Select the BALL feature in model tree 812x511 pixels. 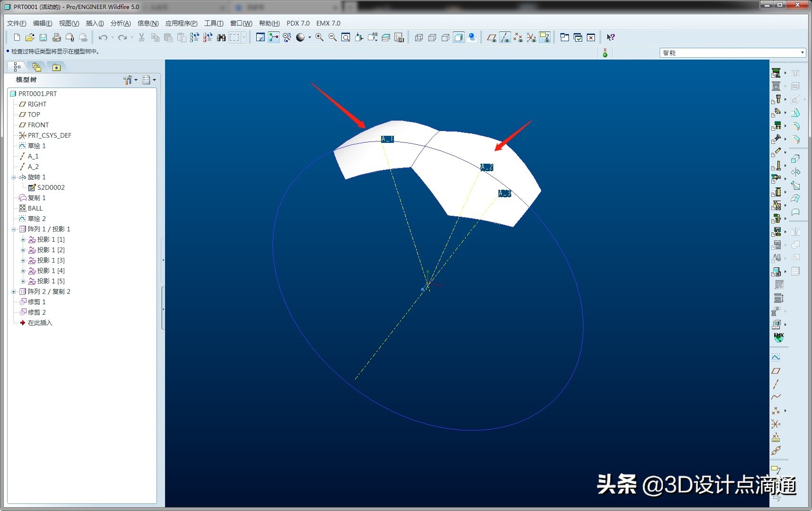tap(35, 208)
